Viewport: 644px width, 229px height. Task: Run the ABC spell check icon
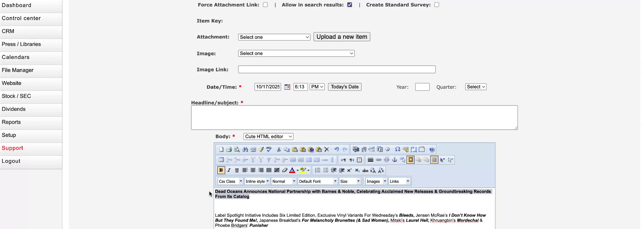(x=269, y=150)
